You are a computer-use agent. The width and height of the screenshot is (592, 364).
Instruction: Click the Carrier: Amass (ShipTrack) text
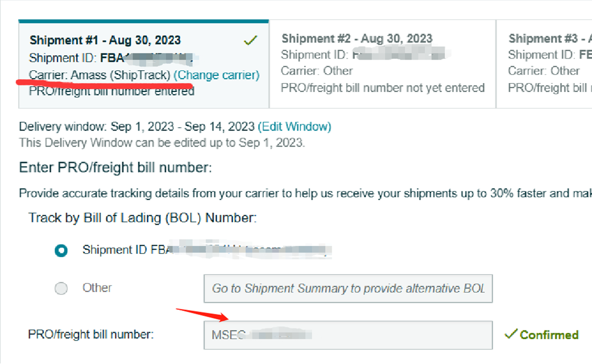[x=100, y=75]
